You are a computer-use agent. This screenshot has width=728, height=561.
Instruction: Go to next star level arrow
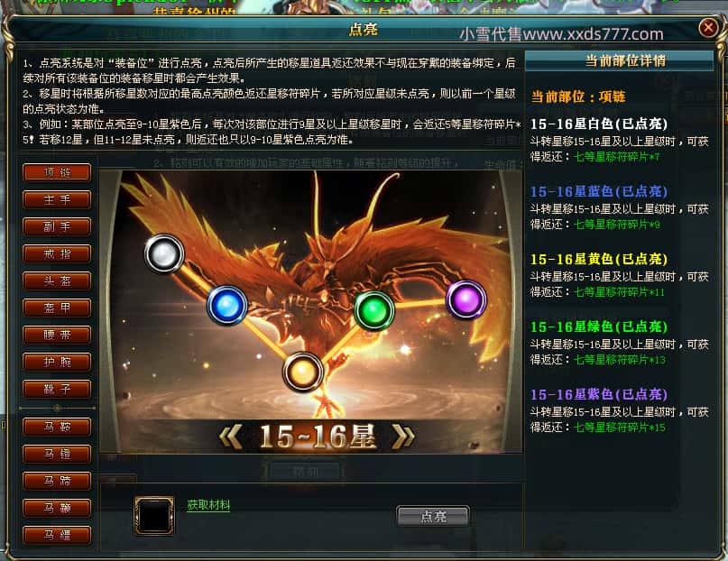[402, 437]
